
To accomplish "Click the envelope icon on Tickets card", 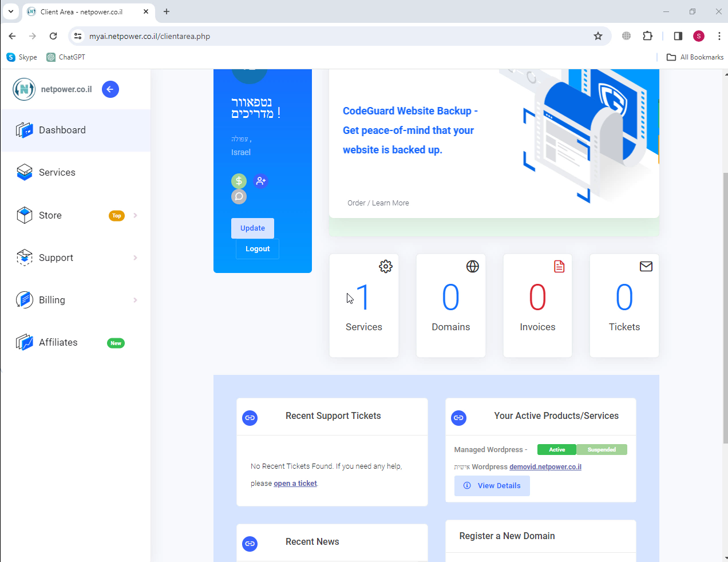I will [646, 267].
